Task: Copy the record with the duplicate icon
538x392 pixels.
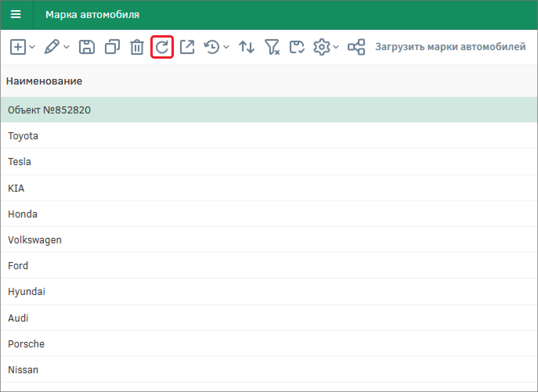Action: click(x=112, y=47)
